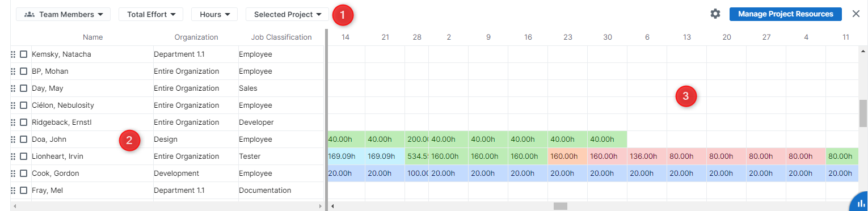The image size is (868, 211).
Task: Click the timeline horizontal scrollbar thumb
Action: (x=561, y=206)
